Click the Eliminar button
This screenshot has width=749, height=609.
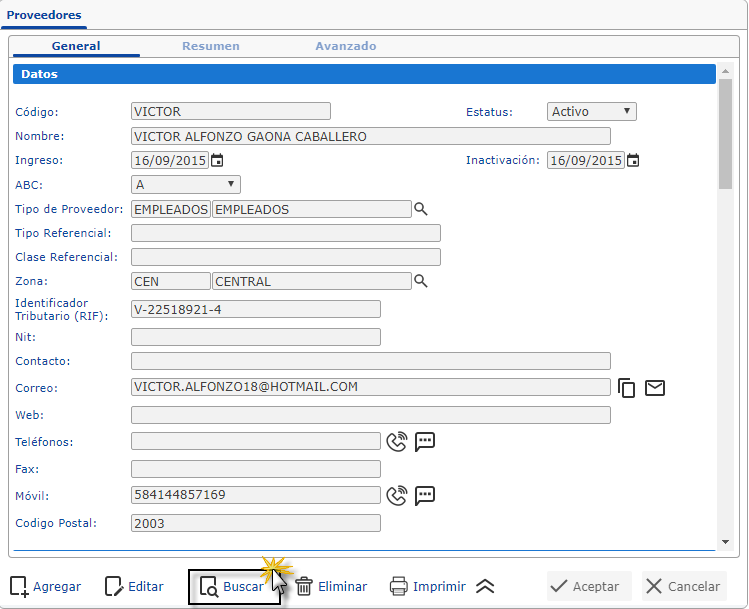click(331, 587)
